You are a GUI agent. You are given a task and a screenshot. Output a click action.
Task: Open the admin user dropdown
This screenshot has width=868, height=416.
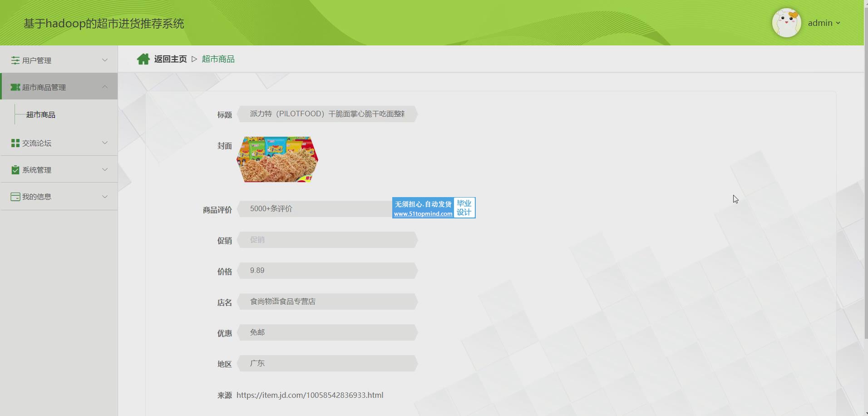click(824, 23)
